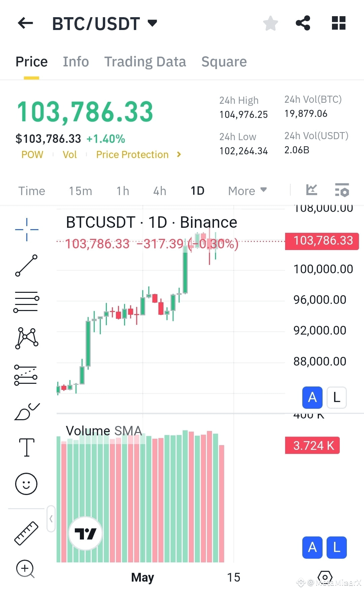Click the 100,000.00 price axis label

click(323, 269)
